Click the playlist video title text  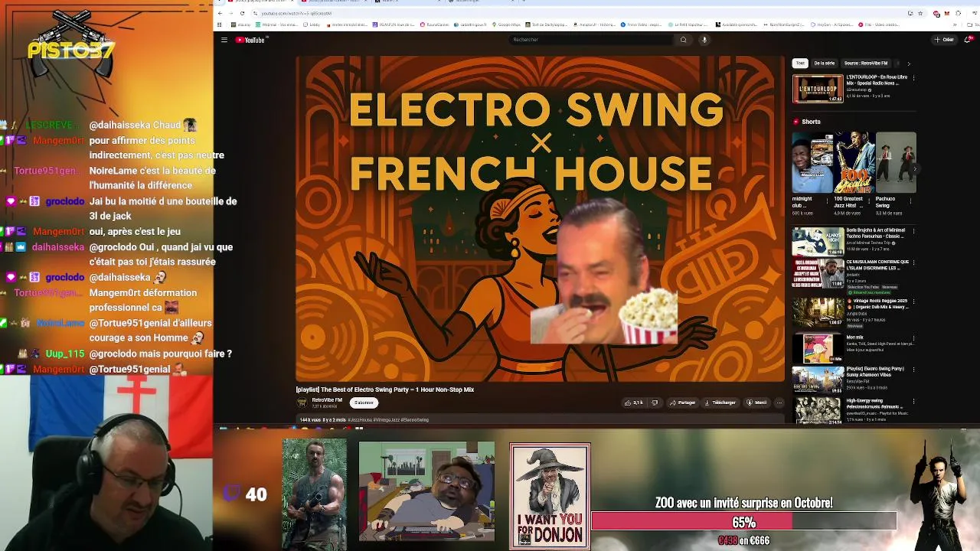(x=385, y=390)
